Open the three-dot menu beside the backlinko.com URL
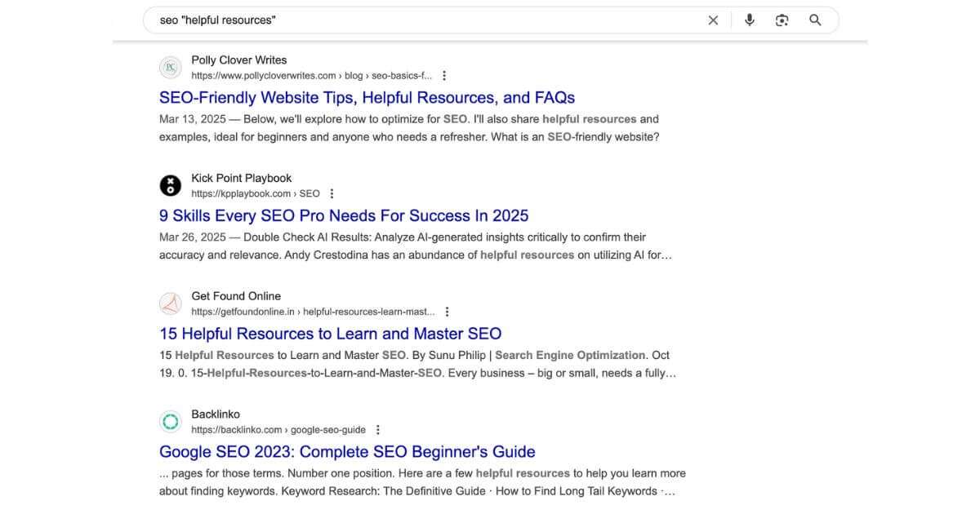Screen dimensions: 980x514 (377, 430)
